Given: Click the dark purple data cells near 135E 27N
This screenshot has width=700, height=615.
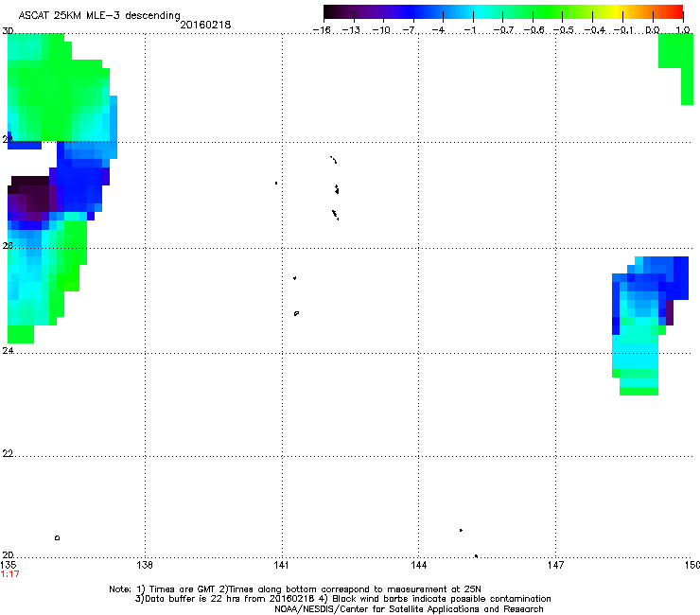Looking at the screenshot, I should pos(30,197).
